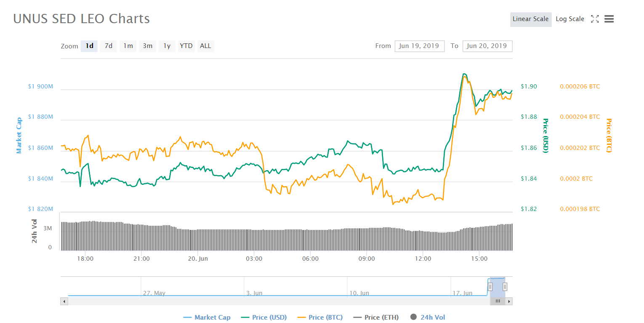Click the Zoom label
Screen dimensions: 644x323
coord(69,46)
